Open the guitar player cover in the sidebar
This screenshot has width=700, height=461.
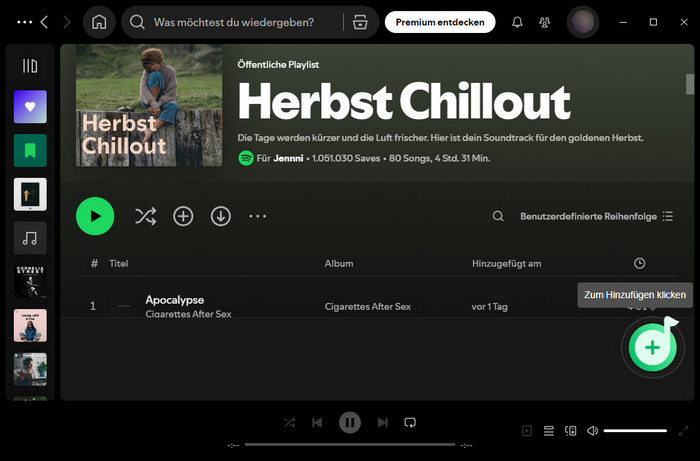pos(30,369)
